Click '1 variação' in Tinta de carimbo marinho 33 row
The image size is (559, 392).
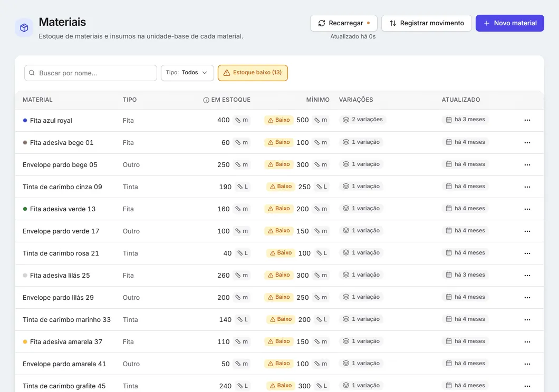[x=361, y=319]
